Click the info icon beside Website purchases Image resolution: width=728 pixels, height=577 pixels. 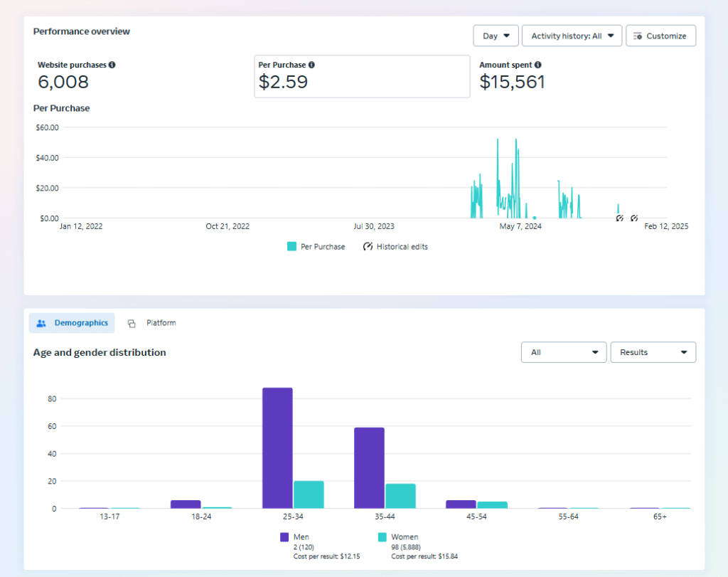point(112,65)
